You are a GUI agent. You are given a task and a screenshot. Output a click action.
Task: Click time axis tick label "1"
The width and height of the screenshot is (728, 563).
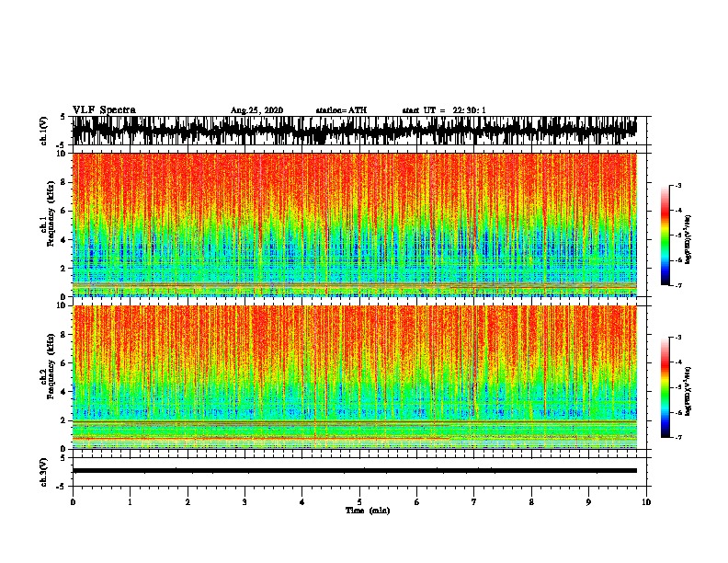(130, 502)
